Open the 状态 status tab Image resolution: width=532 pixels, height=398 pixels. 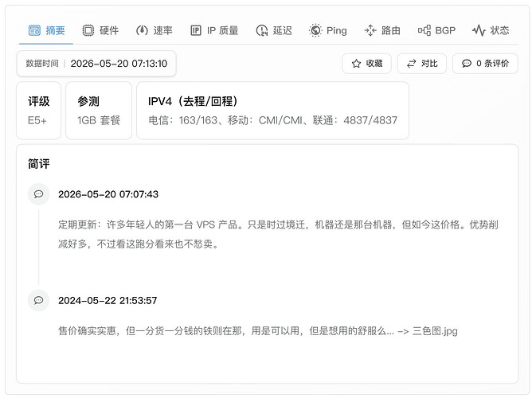(x=491, y=30)
